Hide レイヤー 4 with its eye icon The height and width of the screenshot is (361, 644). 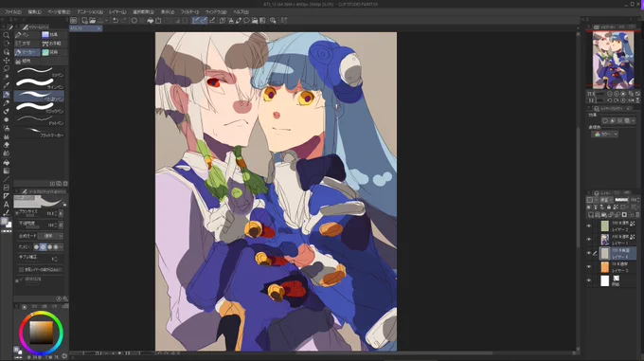(589, 253)
